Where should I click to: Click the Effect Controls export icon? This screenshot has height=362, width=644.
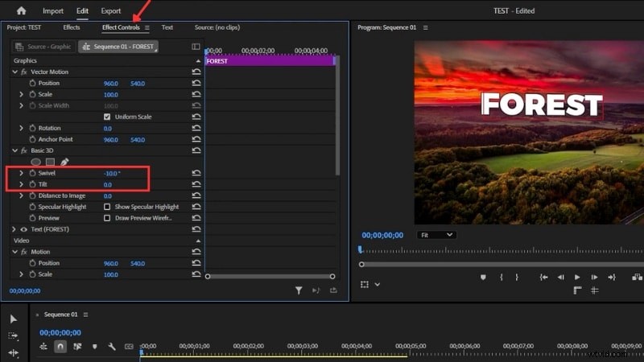333,290
